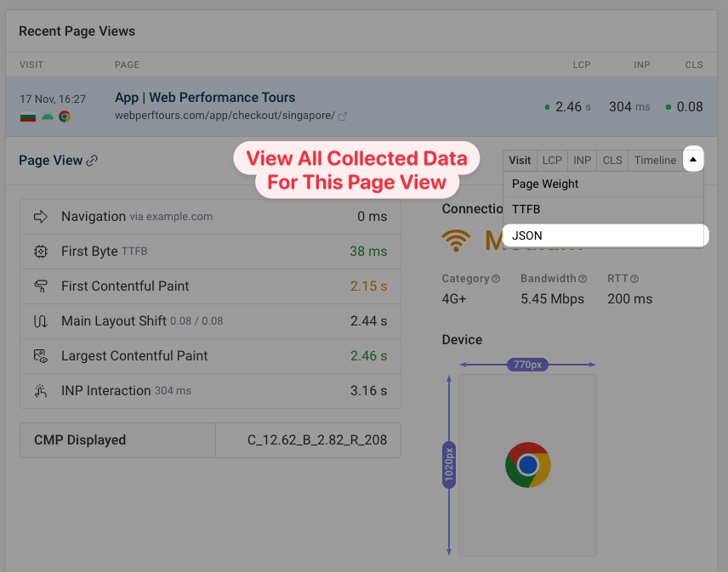Click the Wi-Fi connection icon
The width and height of the screenshot is (728, 572).
click(x=457, y=241)
